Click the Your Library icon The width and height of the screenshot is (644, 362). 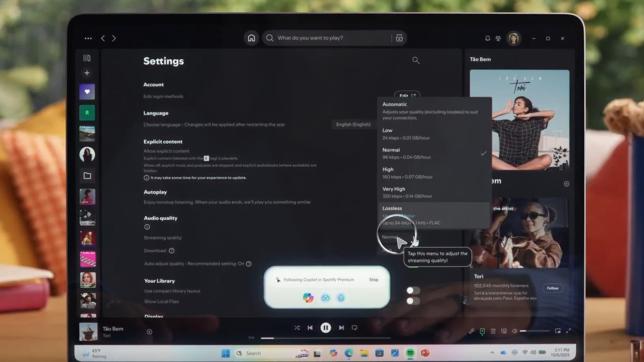87,58
